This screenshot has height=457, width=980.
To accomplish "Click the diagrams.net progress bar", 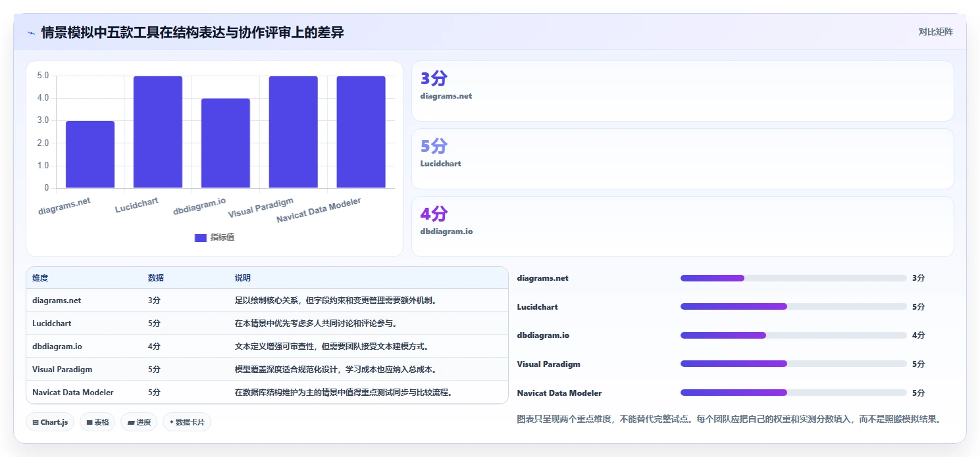I will click(793, 278).
